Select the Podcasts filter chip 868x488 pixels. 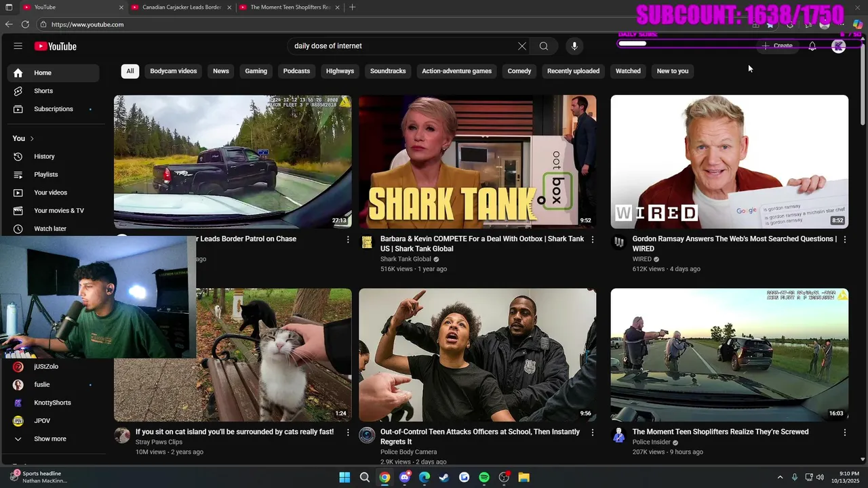(x=296, y=71)
